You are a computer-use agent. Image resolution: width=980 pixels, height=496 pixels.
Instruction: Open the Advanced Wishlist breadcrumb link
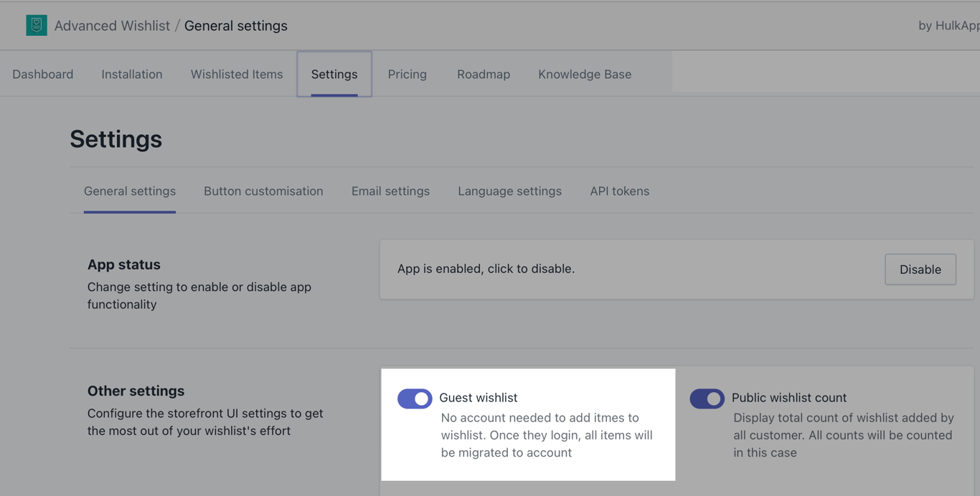(x=112, y=26)
